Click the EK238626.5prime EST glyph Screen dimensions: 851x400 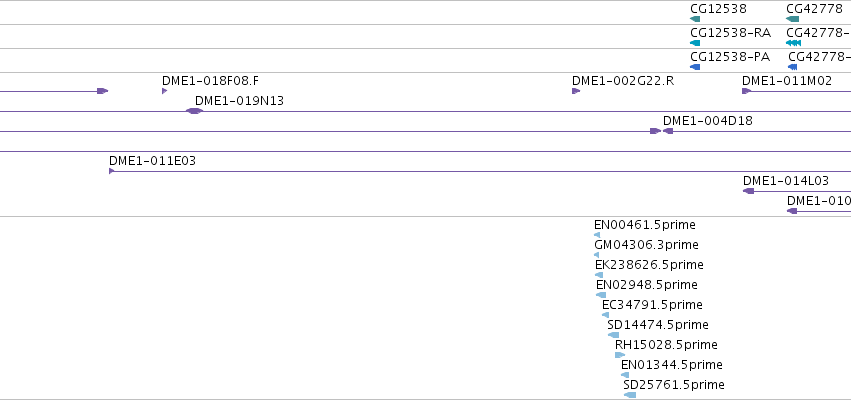pos(599,275)
